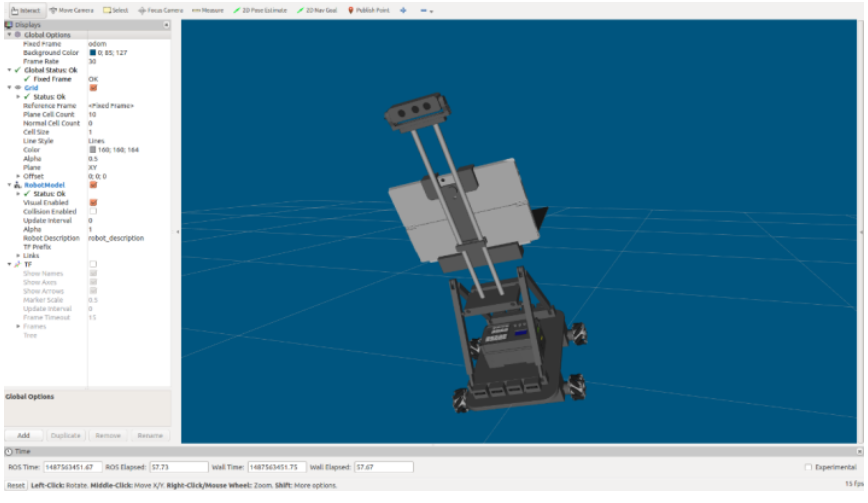Click the RobotModel Status Ok checkmark
This screenshot has width=868, height=503.
tap(27, 194)
